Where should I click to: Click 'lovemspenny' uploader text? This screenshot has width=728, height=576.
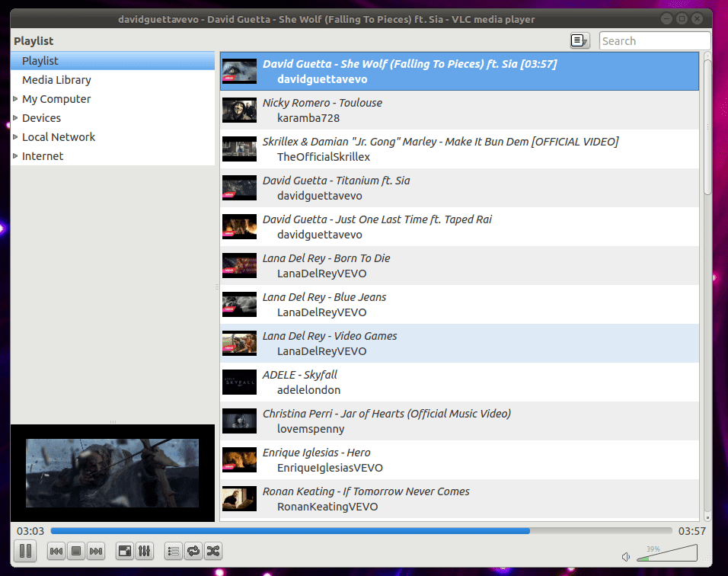click(x=311, y=429)
